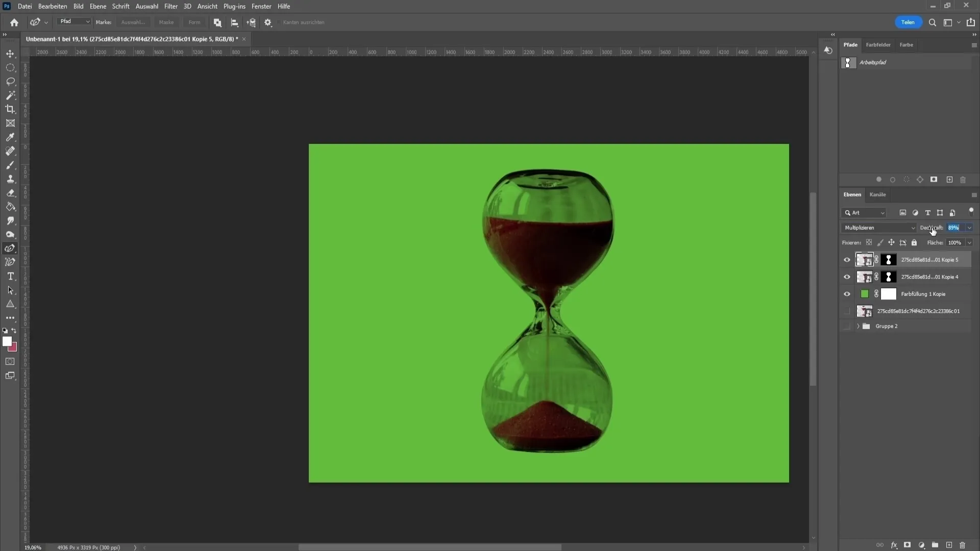
Task: Switch to the Farbfelder tab
Action: [878, 45]
